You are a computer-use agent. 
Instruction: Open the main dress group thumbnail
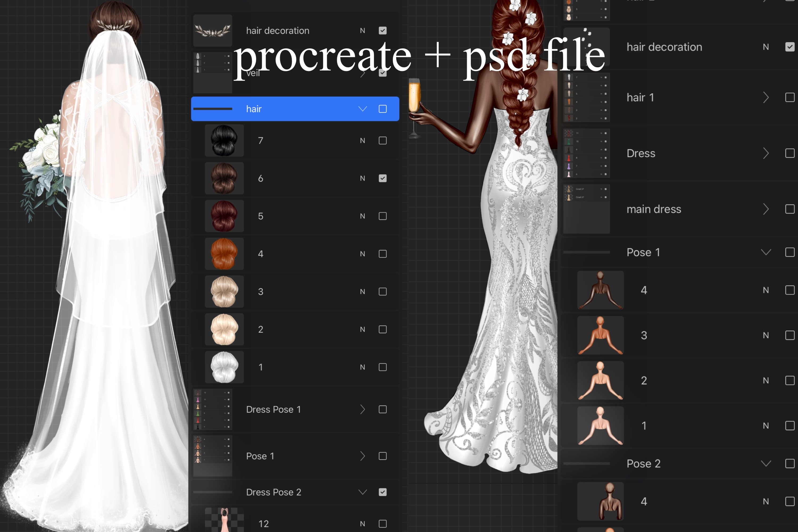[x=587, y=209]
